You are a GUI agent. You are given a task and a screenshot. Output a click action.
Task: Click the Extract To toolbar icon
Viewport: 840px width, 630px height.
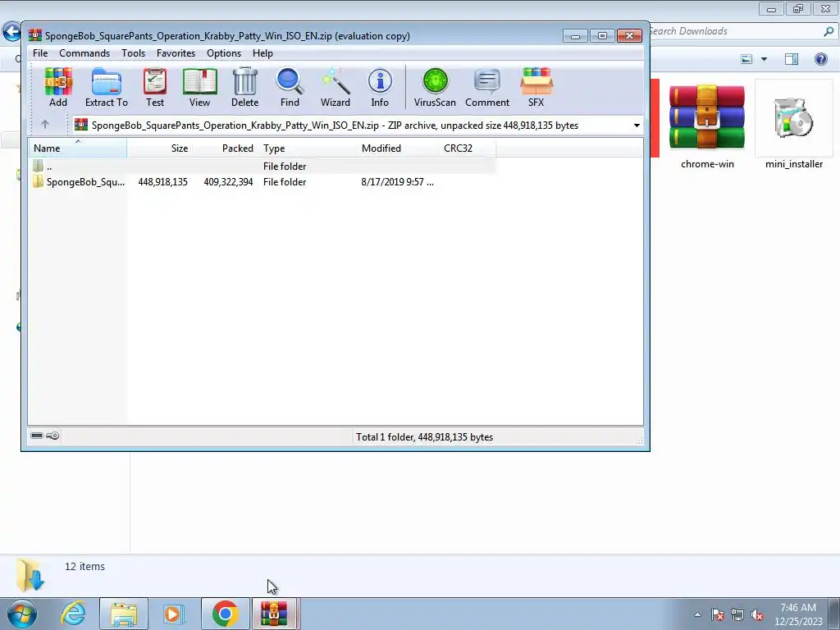(106, 87)
